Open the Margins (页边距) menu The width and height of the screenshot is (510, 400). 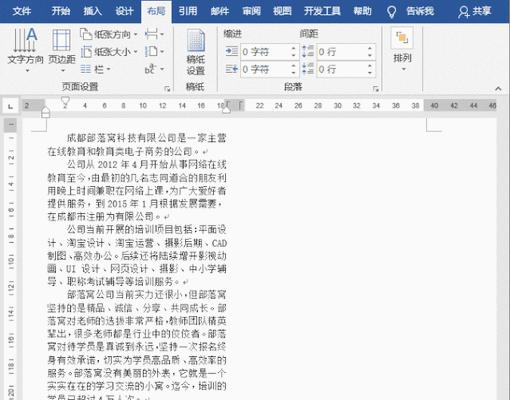[x=62, y=50]
